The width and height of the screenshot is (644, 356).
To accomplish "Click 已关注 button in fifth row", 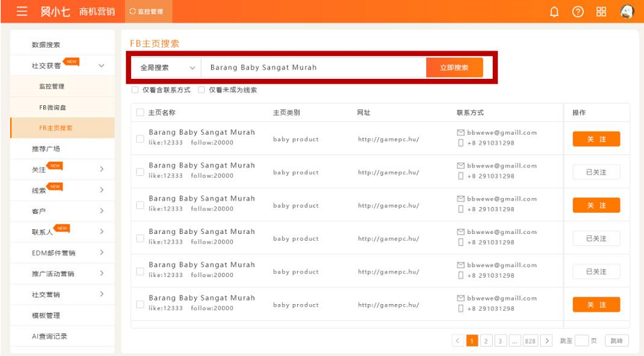I will pyautogui.click(x=596, y=272).
